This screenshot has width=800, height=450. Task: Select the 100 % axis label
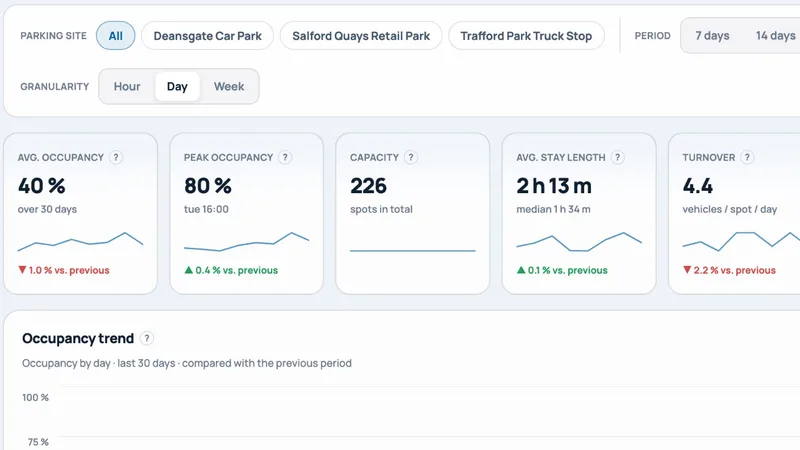35,397
